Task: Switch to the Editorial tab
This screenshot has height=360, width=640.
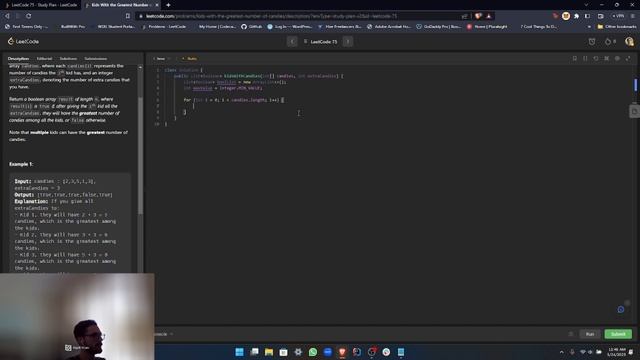Action: point(44,59)
